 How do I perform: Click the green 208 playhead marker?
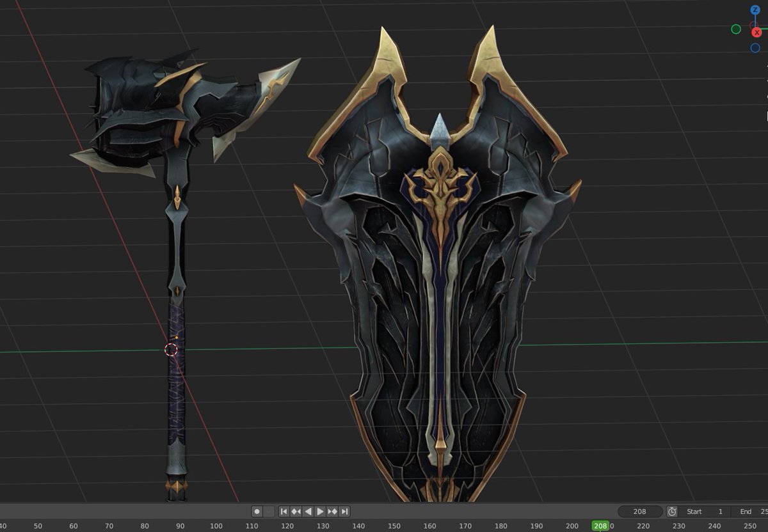coord(600,526)
